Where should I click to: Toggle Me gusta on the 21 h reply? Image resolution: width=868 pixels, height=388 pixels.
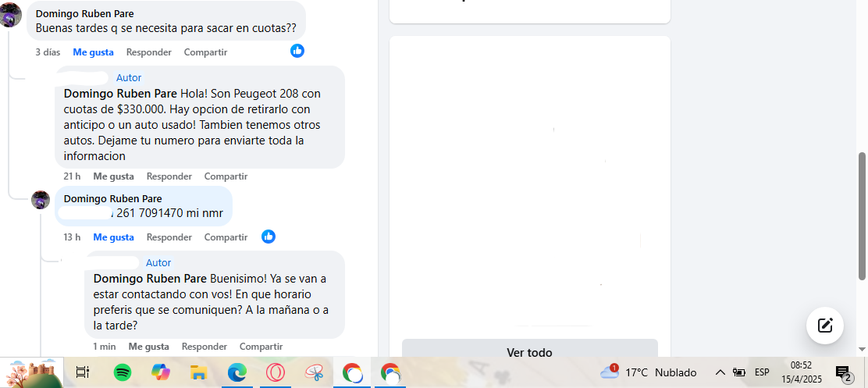coord(113,176)
